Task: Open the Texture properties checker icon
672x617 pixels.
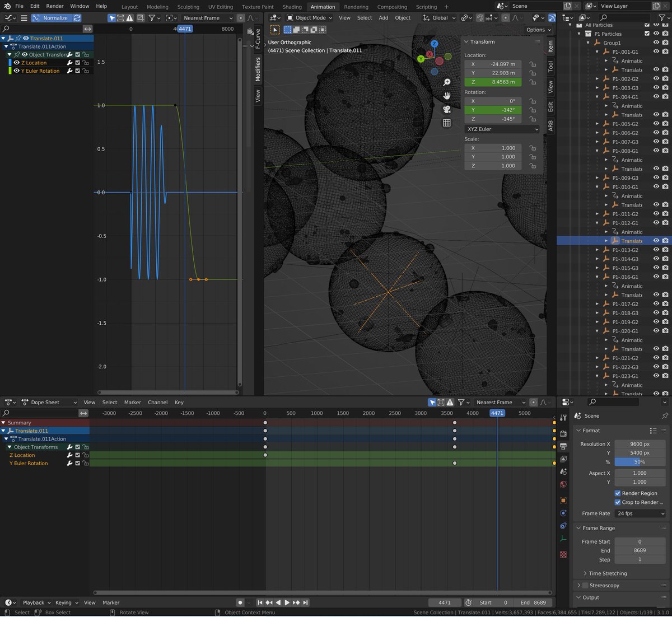Action: click(x=563, y=554)
